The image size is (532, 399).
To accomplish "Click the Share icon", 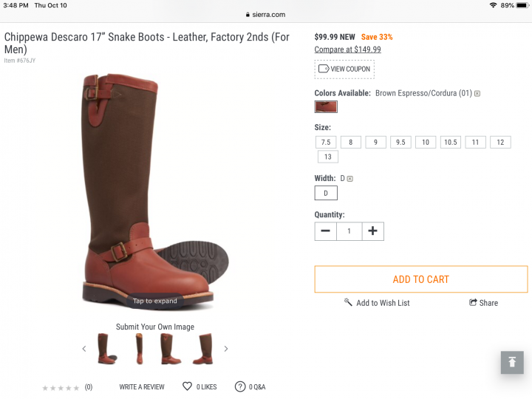I will 473,303.
